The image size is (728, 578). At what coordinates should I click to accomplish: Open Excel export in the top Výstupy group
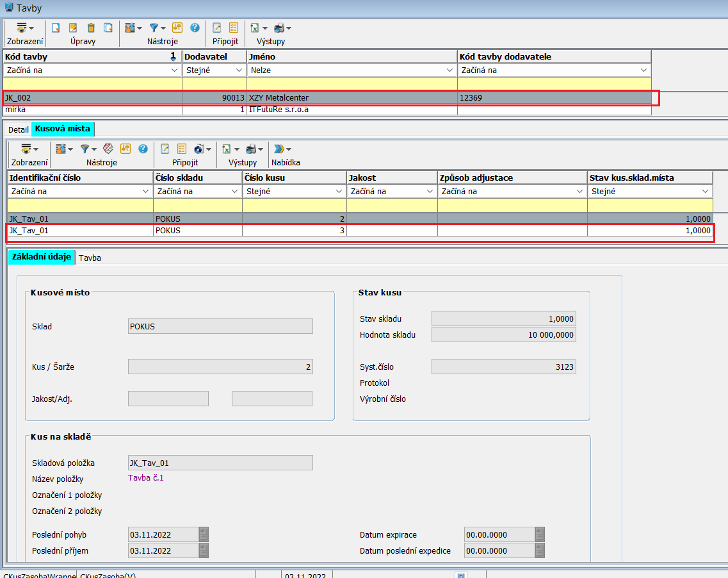tap(254, 28)
